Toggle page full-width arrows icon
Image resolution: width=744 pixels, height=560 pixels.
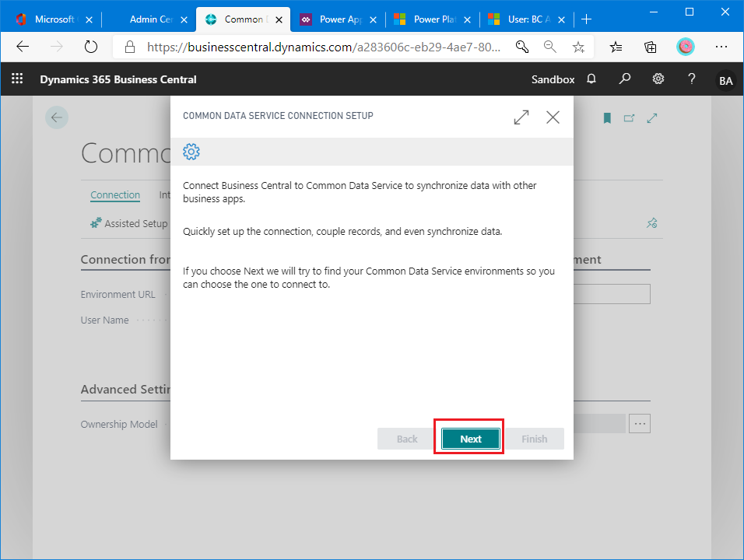pyautogui.click(x=652, y=118)
